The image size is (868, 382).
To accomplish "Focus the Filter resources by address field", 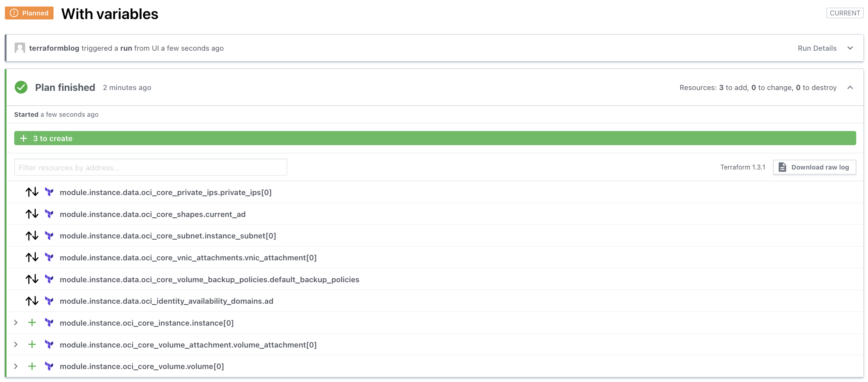I will click(150, 167).
